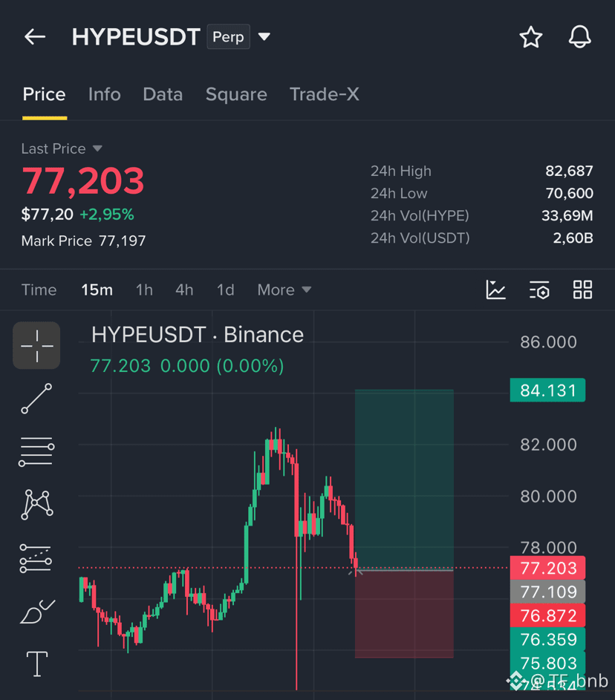Click the large 77,203 last price
The image size is (615, 700).
(x=83, y=181)
